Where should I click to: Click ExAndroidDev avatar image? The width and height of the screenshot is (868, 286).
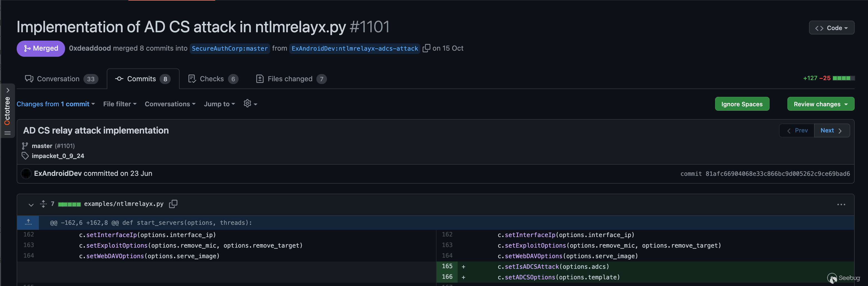pyautogui.click(x=26, y=174)
